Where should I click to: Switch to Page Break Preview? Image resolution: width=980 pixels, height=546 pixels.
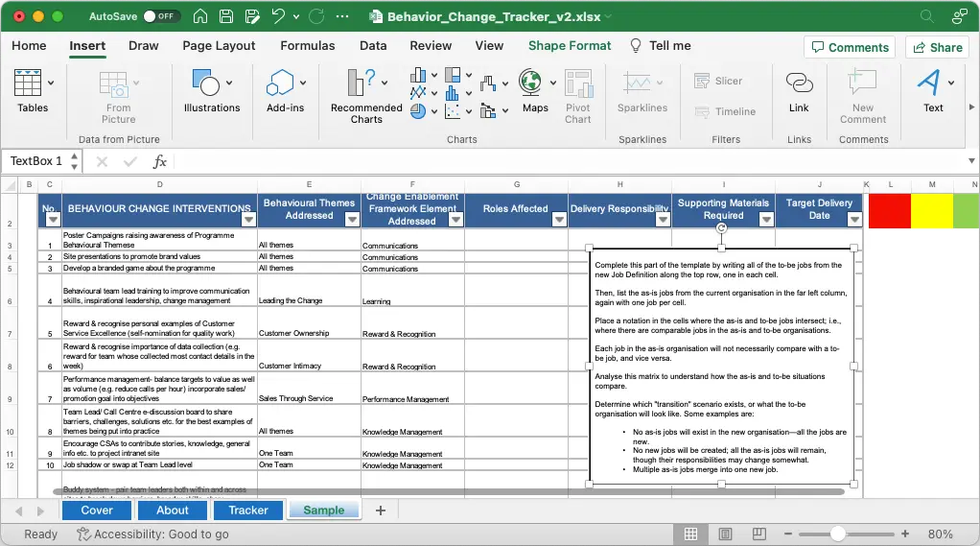pos(759,534)
